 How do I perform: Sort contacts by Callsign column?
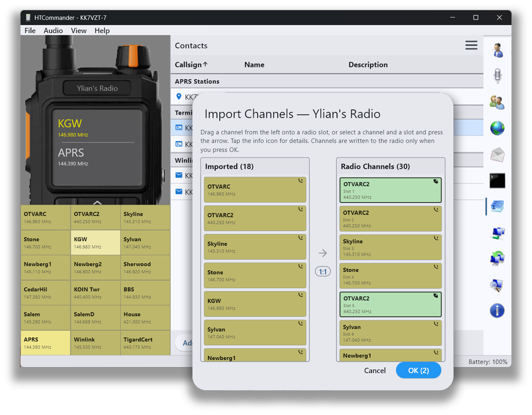click(191, 65)
